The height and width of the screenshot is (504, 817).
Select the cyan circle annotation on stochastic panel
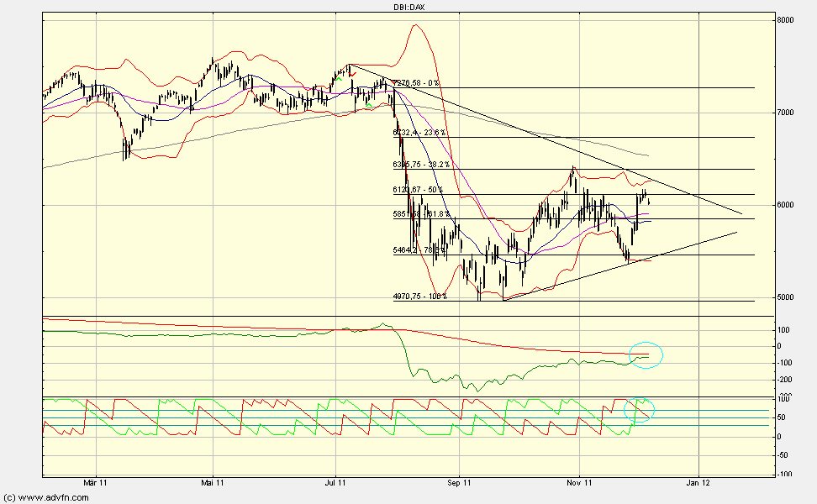click(640, 409)
